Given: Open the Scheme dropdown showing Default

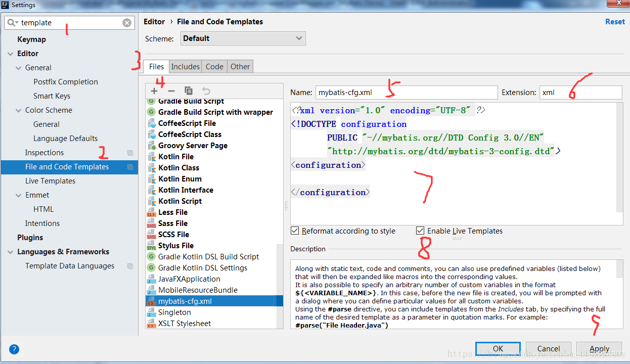Looking at the screenshot, I should (243, 38).
